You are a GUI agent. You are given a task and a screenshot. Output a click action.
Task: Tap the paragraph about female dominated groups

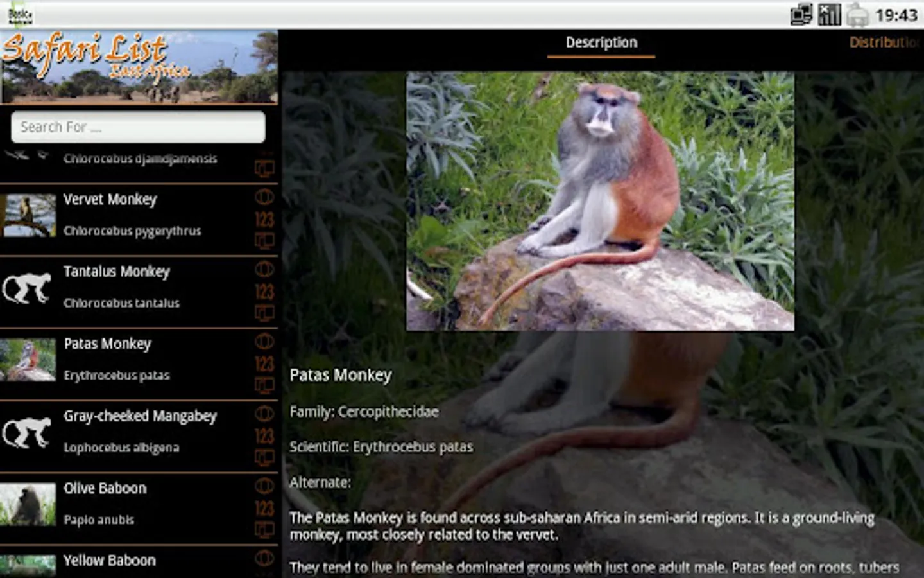click(594, 568)
